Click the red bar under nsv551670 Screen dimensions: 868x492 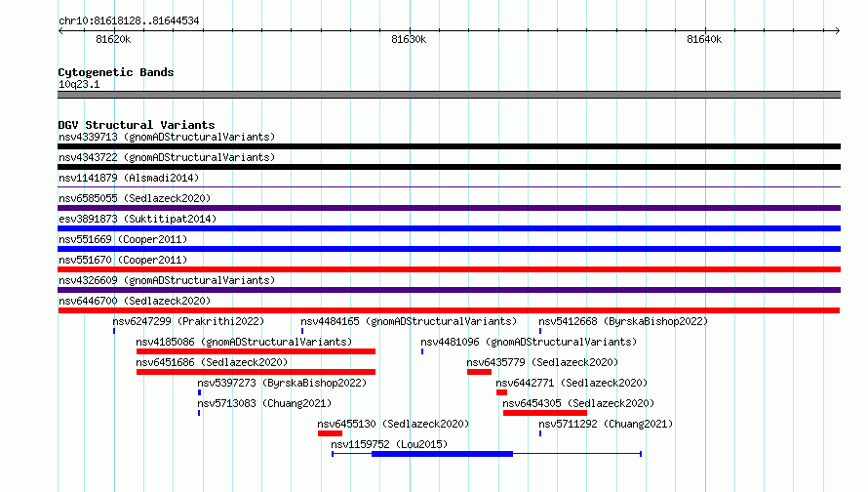449,269
